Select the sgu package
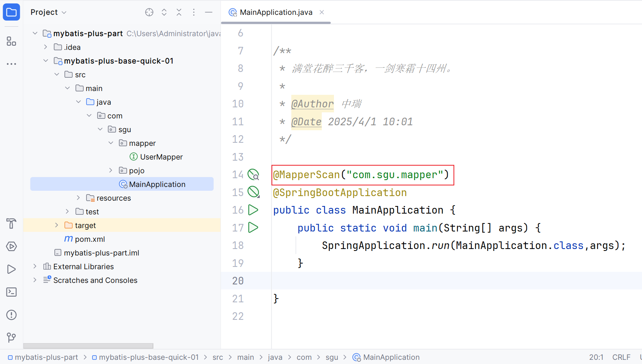642x364 pixels. click(x=125, y=129)
